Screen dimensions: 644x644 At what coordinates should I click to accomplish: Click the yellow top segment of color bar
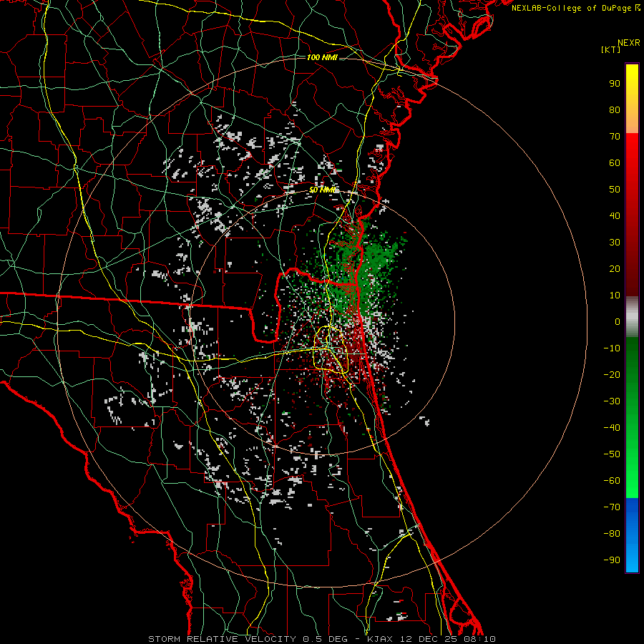pyautogui.click(x=632, y=99)
